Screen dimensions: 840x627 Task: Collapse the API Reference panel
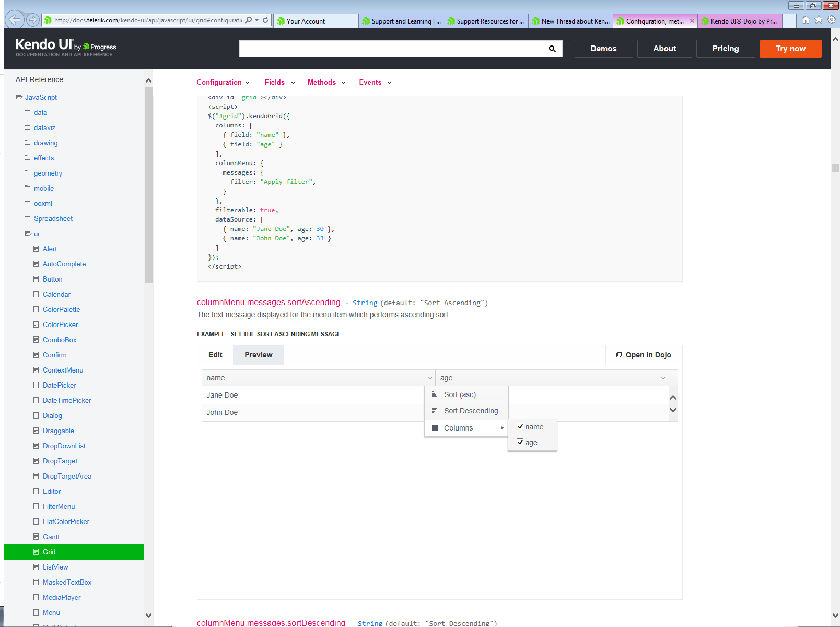(132, 80)
